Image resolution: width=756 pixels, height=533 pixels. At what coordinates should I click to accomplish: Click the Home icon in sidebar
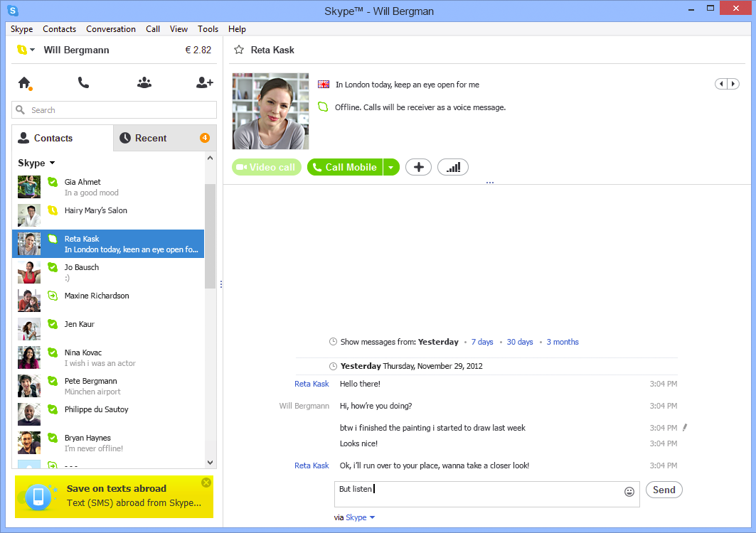pos(24,83)
